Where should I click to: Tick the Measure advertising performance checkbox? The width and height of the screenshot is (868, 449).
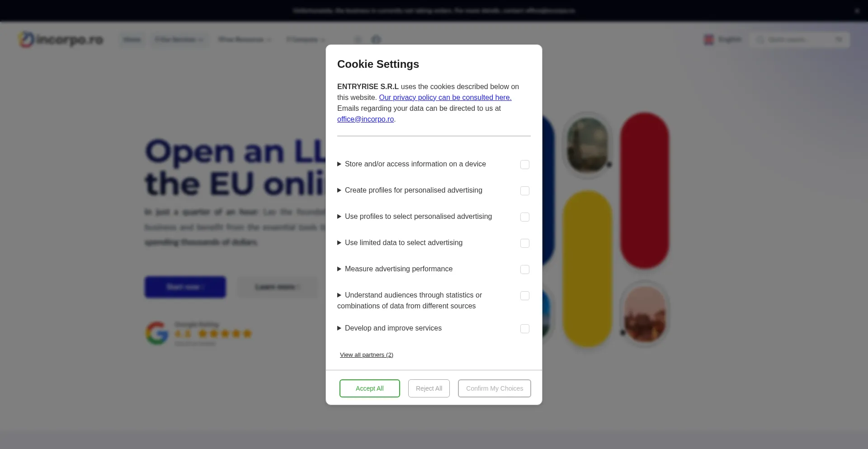coord(525,269)
